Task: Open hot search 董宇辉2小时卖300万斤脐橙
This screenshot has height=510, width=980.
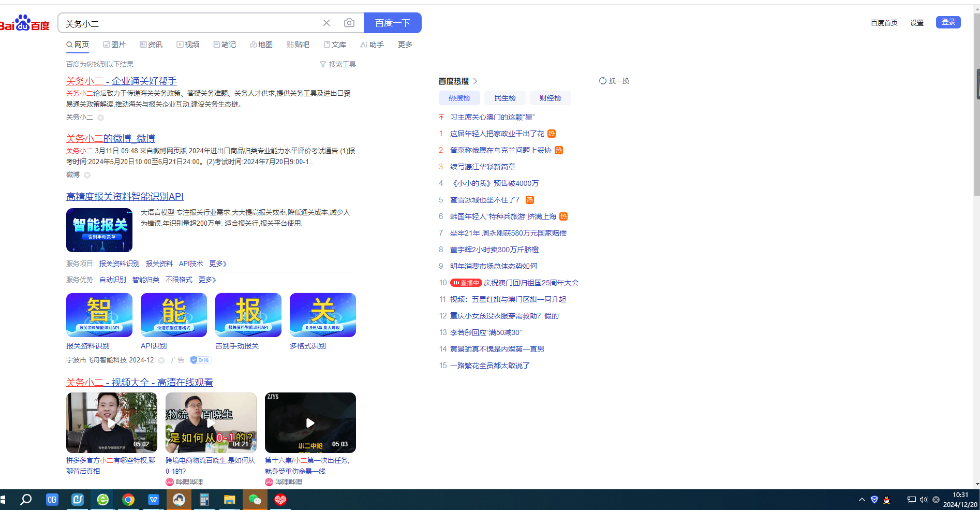Action: (x=495, y=250)
